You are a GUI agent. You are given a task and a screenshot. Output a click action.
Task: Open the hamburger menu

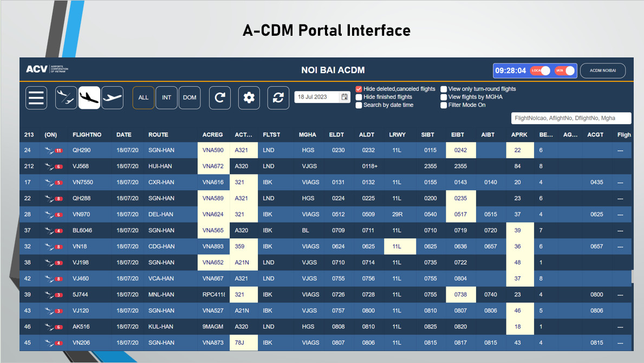point(36,98)
